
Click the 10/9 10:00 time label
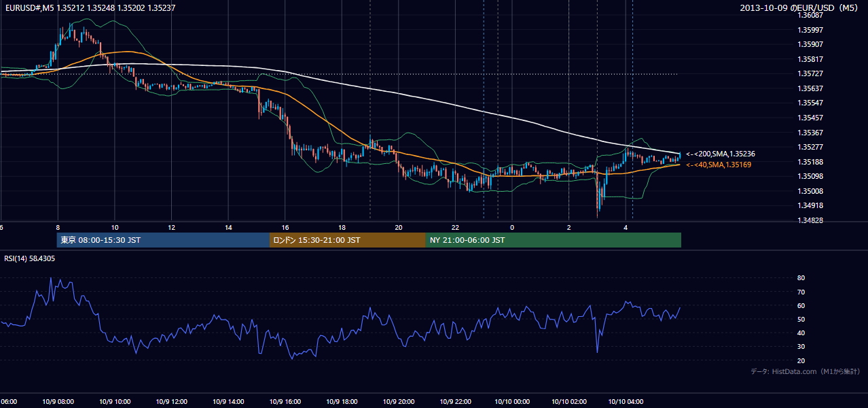tap(114, 402)
